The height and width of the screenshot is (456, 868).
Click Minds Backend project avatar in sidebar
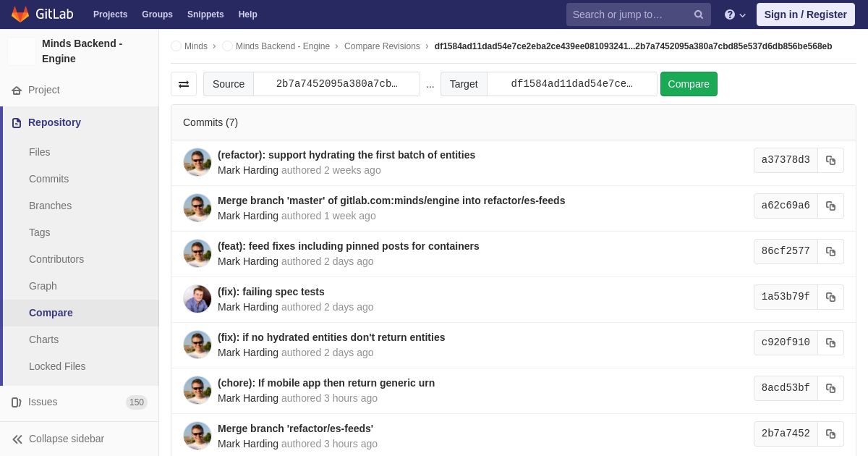[22, 51]
